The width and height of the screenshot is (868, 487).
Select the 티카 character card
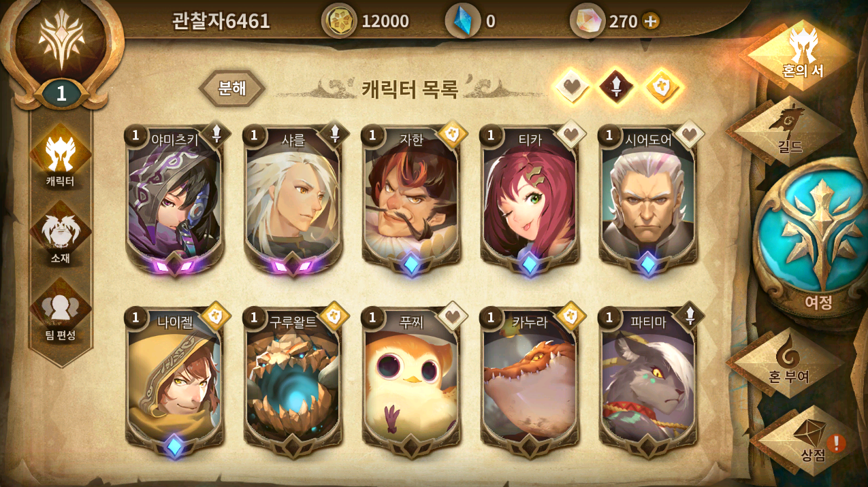[x=530, y=199]
